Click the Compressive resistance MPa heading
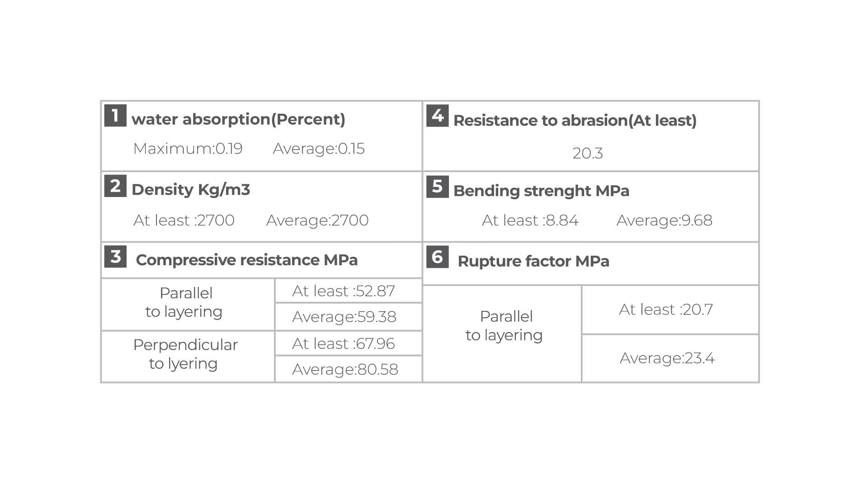The height and width of the screenshot is (488, 868). tap(246, 260)
